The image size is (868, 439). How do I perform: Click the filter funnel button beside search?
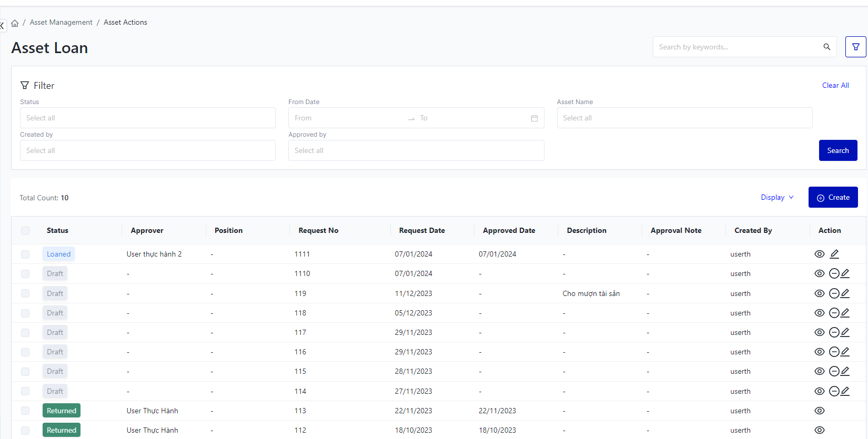(x=855, y=47)
